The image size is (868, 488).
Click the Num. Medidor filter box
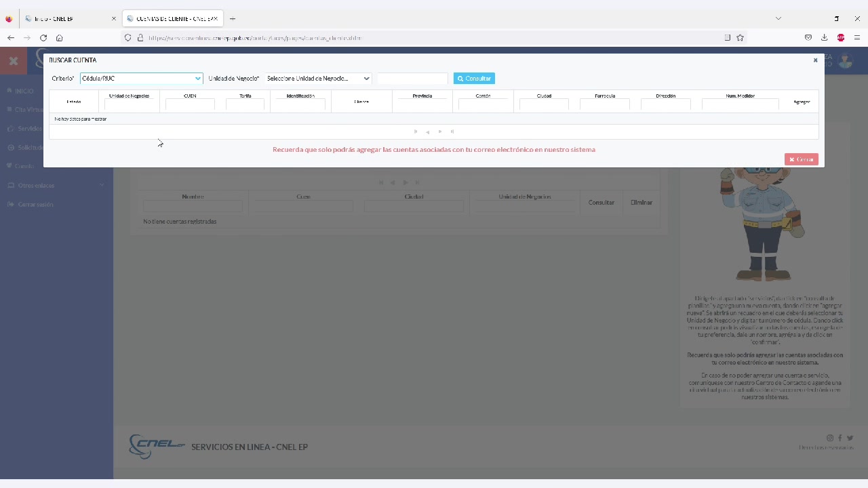pyautogui.click(x=741, y=104)
